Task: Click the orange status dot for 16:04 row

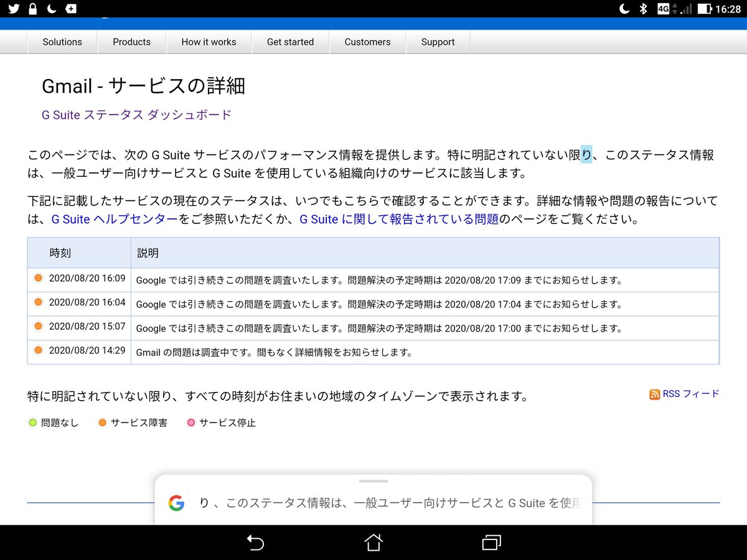Action: pos(38,302)
